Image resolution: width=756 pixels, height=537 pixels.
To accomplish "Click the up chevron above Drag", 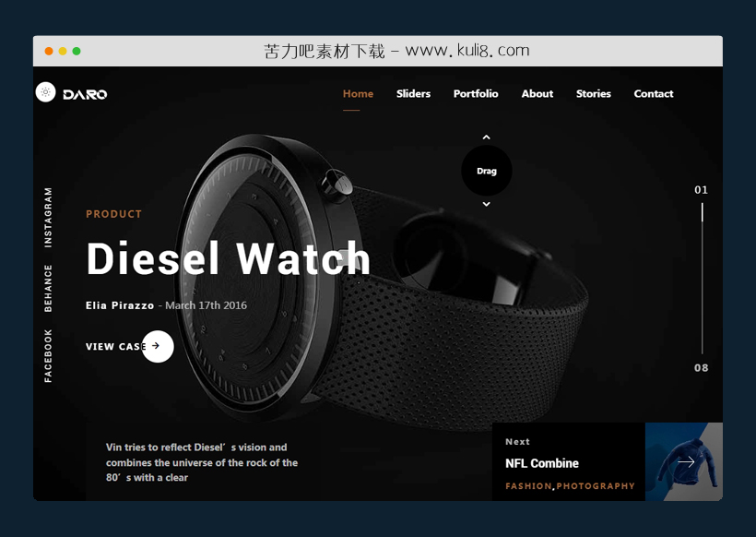I will [487, 137].
